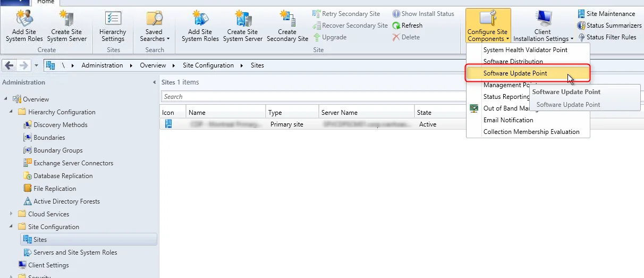Collapse the Overview tree node
This screenshot has width=644, height=278.
[x=6, y=99]
